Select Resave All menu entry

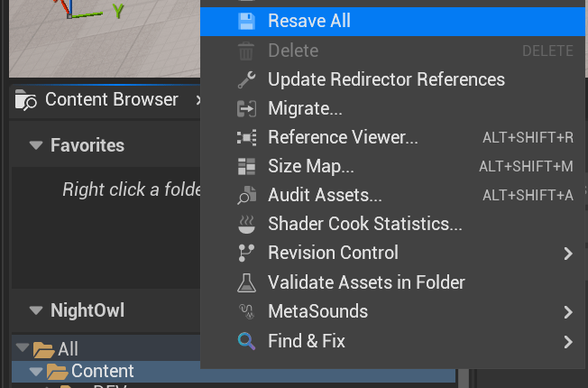309,21
